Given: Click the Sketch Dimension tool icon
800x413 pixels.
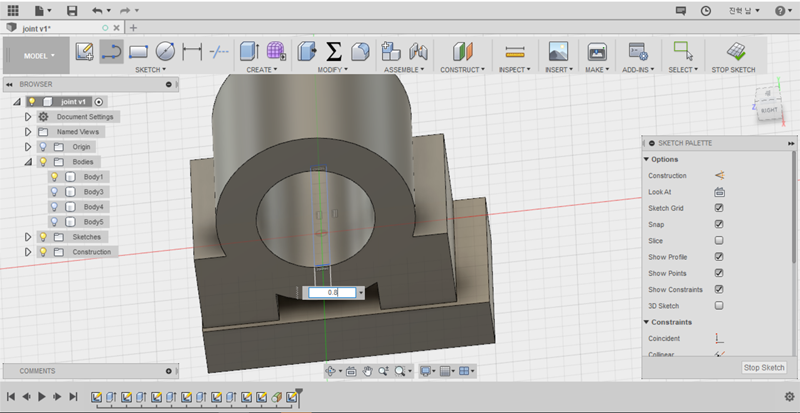Looking at the screenshot, I should point(193,50).
